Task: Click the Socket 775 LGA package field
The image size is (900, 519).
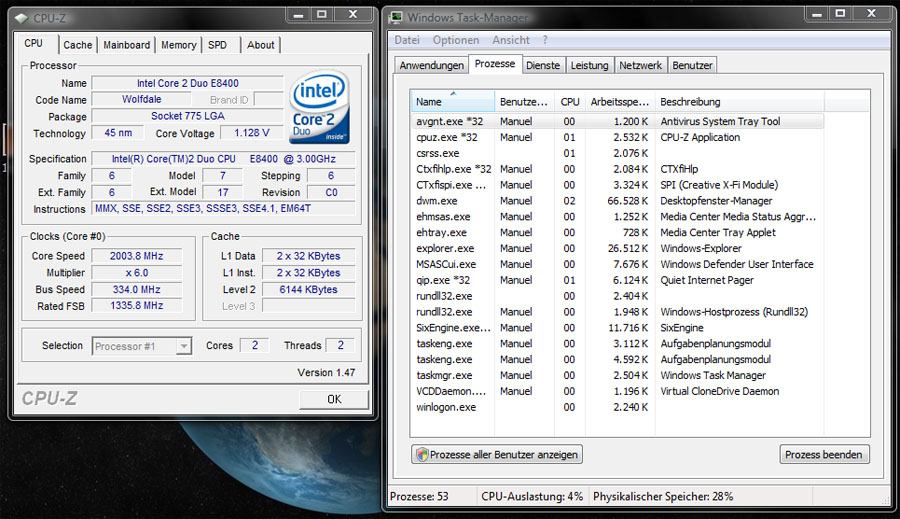Action: (x=188, y=116)
